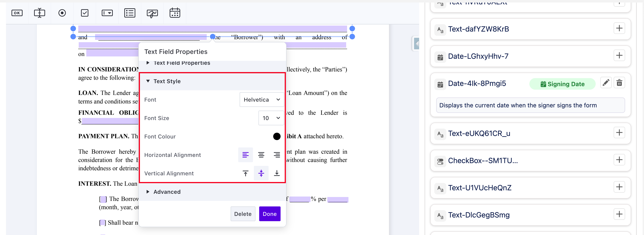This screenshot has width=644, height=235.
Task: Add the CheckBox--SM1TU field with plus icon
Action: pyautogui.click(x=619, y=160)
